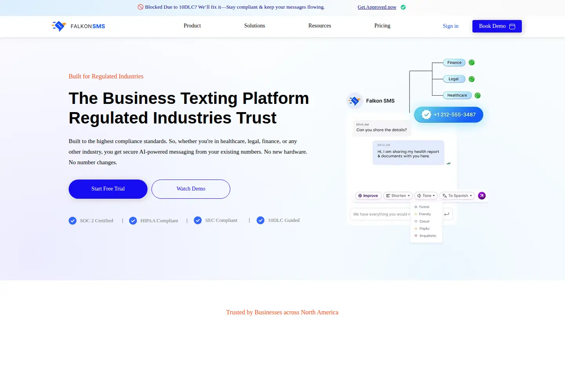Image resolution: width=565 pixels, height=392 pixels.
Task: Click the green check next to Get Approved now
Action: 403,7
